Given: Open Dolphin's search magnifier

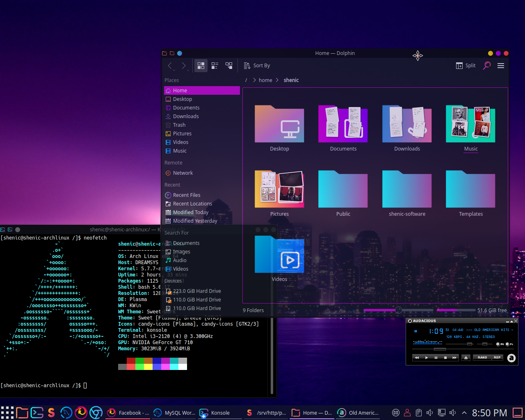Looking at the screenshot, I should 487,66.
